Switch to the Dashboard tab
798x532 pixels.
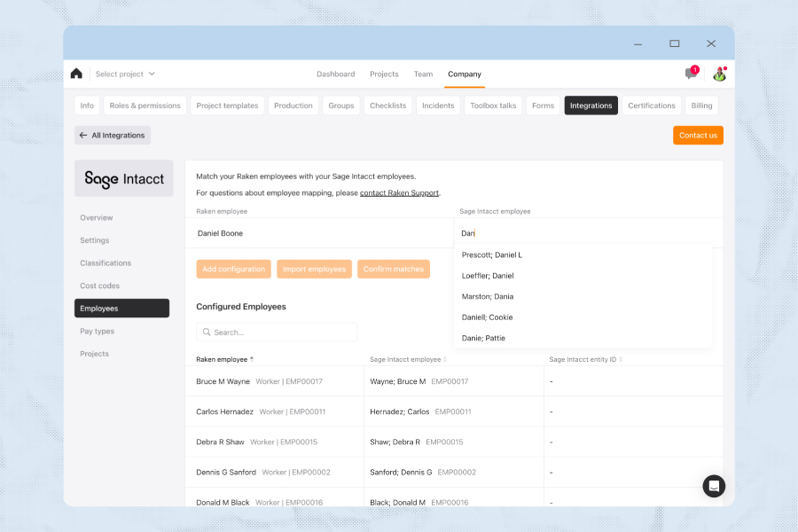tap(335, 74)
